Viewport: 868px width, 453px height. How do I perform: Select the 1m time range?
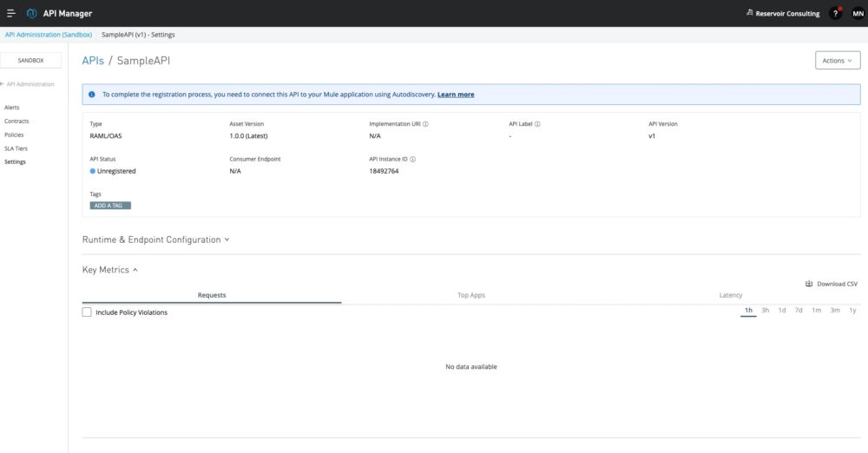coord(817,311)
